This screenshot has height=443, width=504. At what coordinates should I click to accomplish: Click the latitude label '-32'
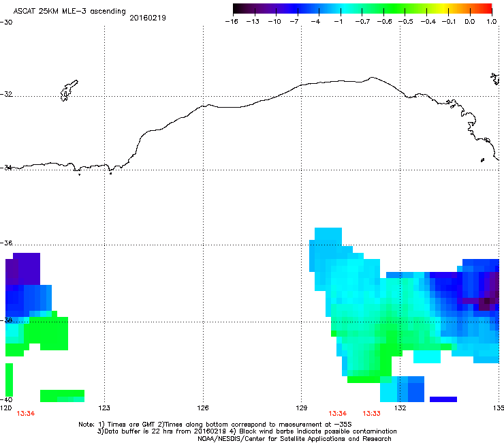point(6,94)
